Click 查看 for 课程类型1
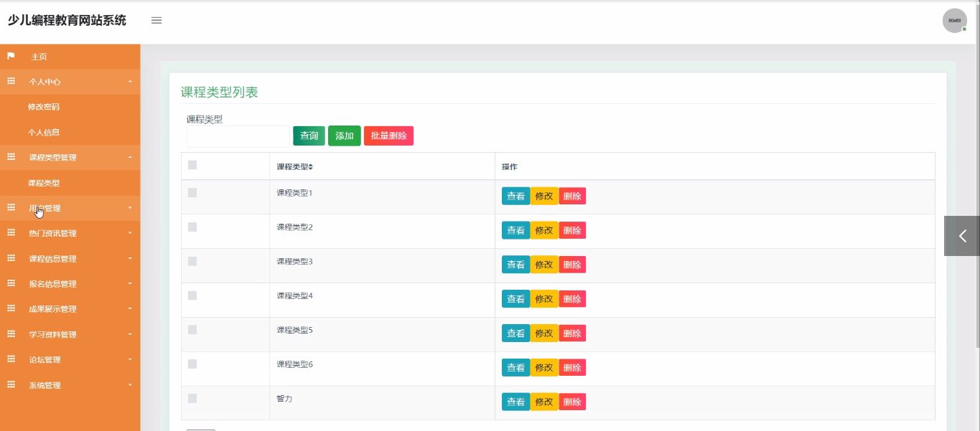The height and width of the screenshot is (431, 980). point(515,196)
